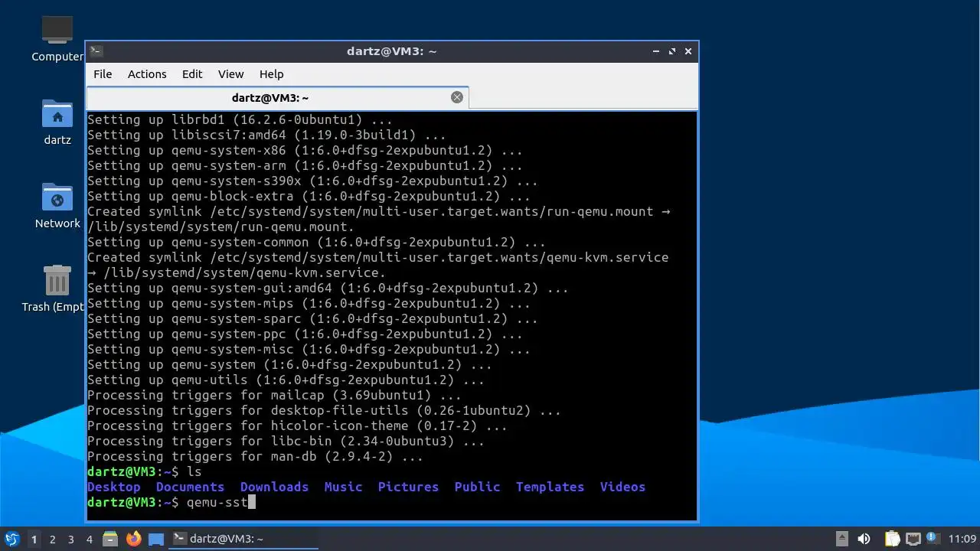The image size is (980, 551).
Task: Open the volume control icon
Action: (864, 539)
